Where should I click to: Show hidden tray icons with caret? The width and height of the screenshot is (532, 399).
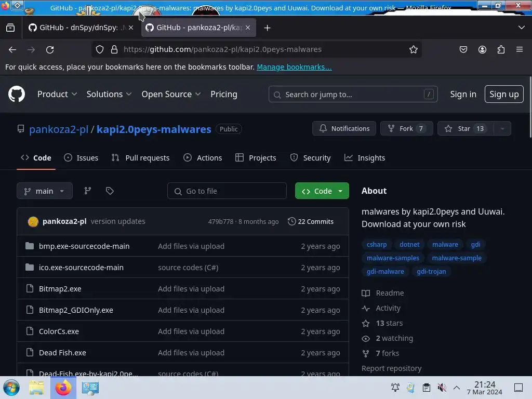(x=457, y=388)
